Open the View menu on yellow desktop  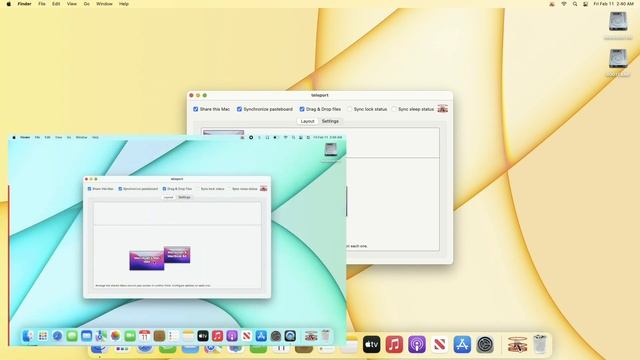72,4
